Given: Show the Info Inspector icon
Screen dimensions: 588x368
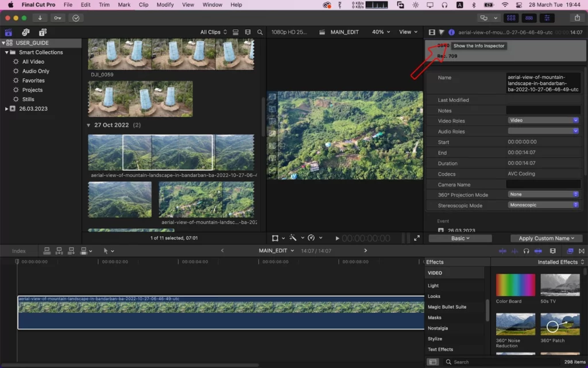Looking at the screenshot, I should coord(451,32).
